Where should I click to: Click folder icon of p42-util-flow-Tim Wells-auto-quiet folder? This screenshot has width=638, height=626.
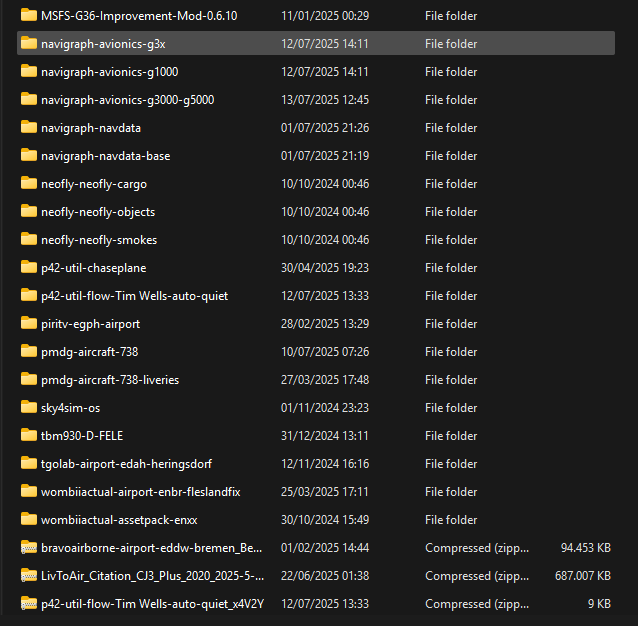[28, 295]
